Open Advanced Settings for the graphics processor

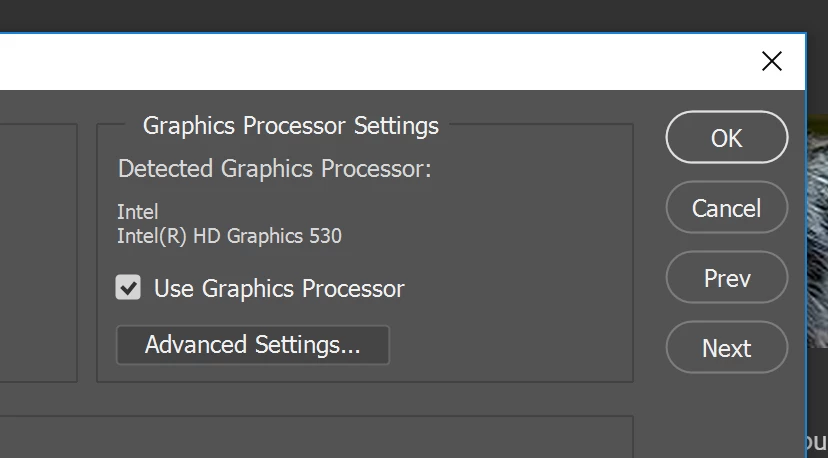(x=252, y=345)
